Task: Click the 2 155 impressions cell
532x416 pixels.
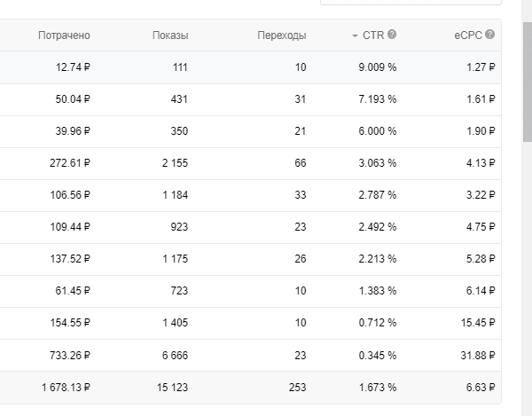Action: coord(175,163)
